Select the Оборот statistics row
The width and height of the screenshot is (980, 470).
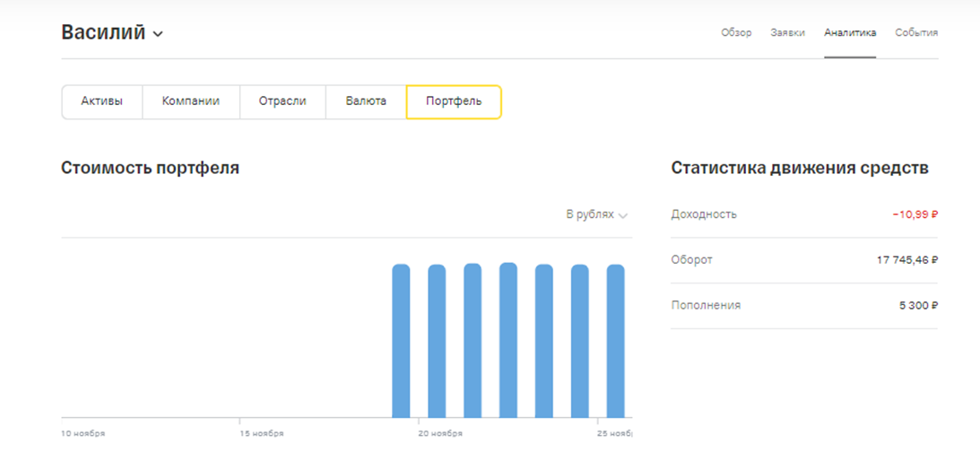click(x=803, y=260)
